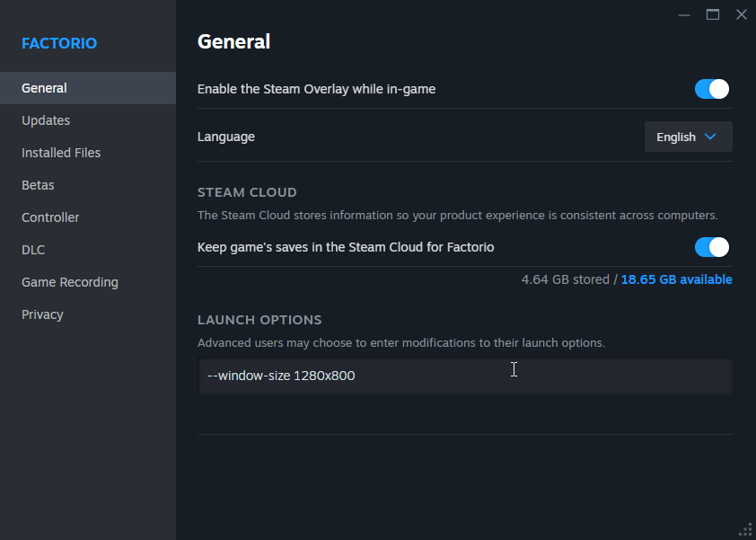Switch to the Privacy section

[42, 314]
